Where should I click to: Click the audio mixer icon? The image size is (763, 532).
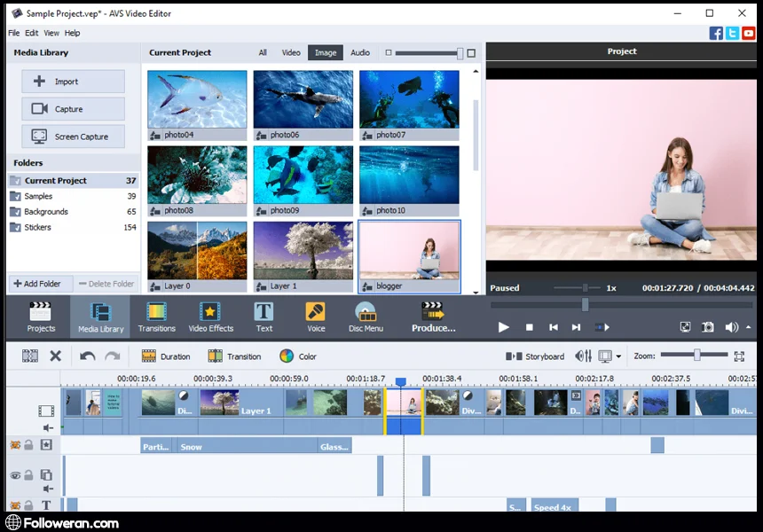[583, 356]
